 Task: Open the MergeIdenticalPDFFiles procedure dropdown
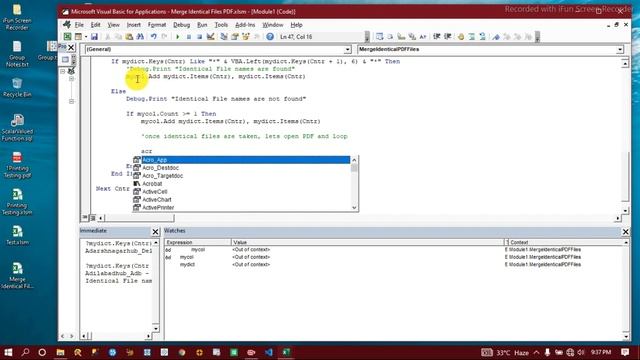(620, 49)
